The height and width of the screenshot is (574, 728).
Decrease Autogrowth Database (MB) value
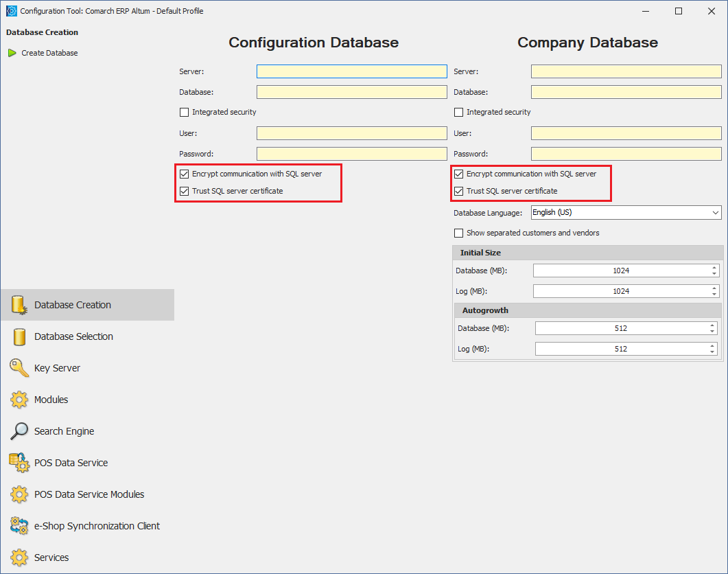tap(712, 331)
